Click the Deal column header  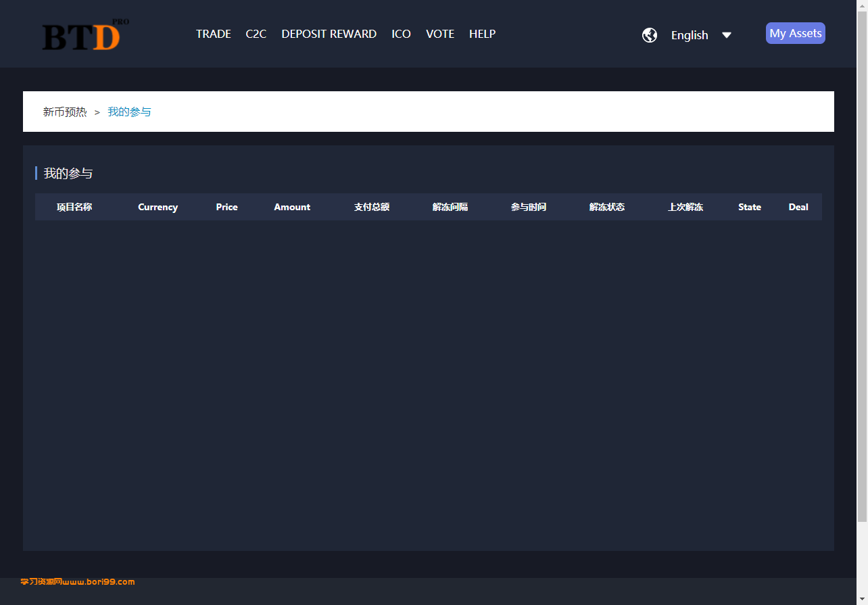[798, 207]
